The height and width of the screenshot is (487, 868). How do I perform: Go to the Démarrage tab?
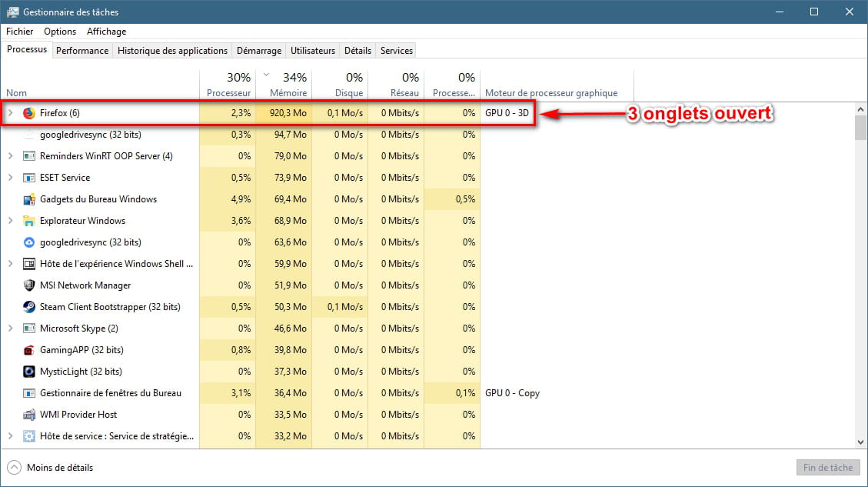pos(259,51)
